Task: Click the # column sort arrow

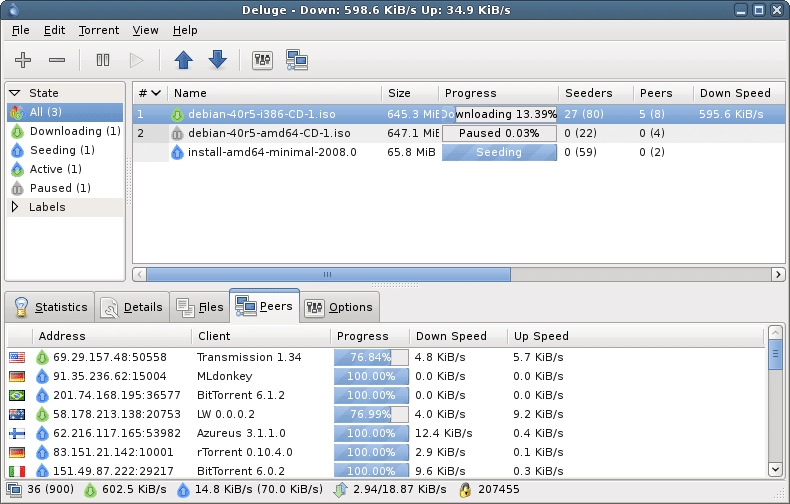Action: [156, 93]
